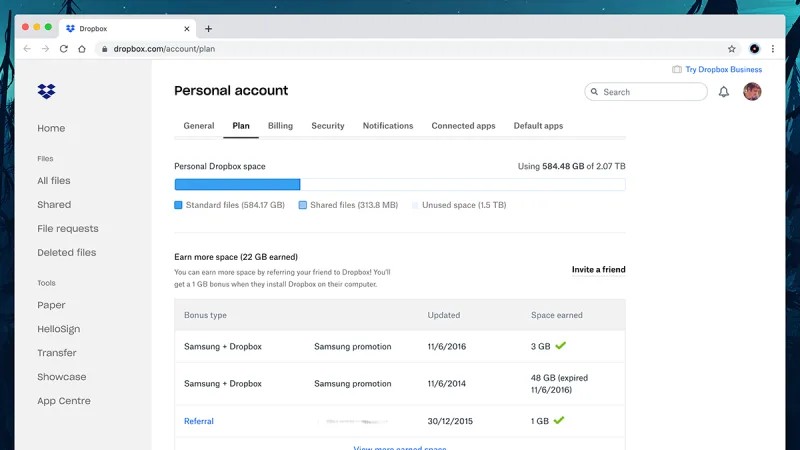This screenshot has width=800, height=450.
Task: Click the Shared files light-blue swatch
Action: [303, 205]
